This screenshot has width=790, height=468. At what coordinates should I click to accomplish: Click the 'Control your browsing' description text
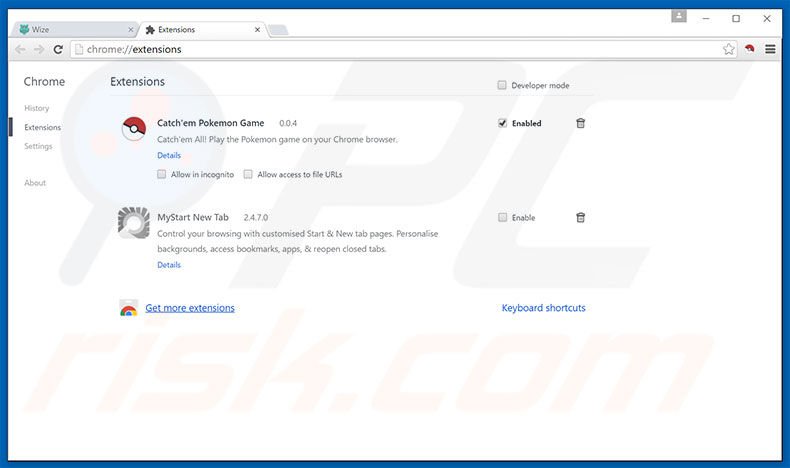298,241
